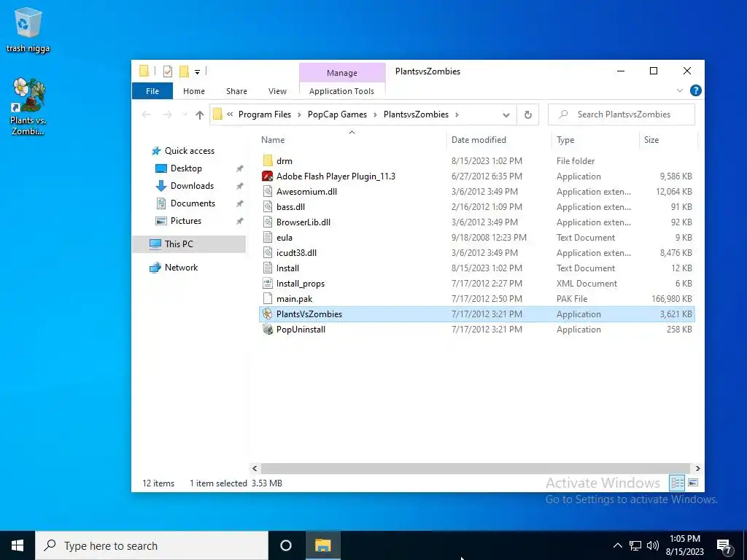Open the View ribbon tab
747x560 pixels.
[x=277, y=91]
